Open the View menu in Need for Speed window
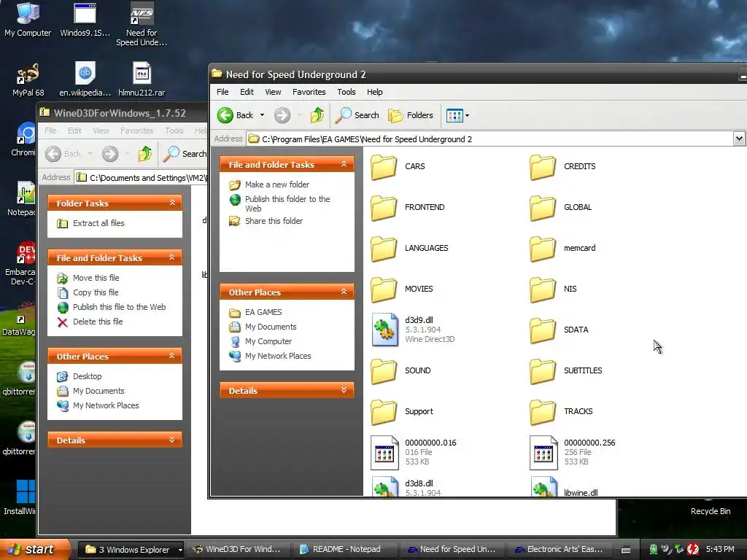The width and height of the screenshot is (747, 560). [273, 92]
